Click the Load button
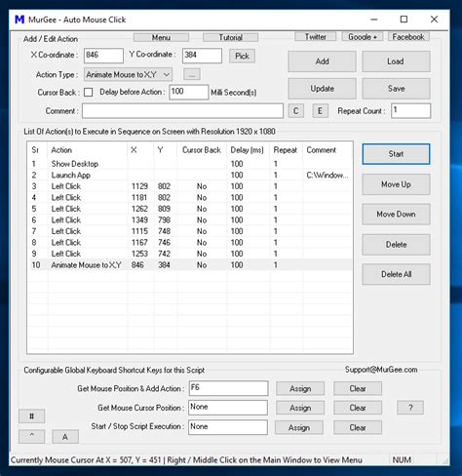 click(396, 61)
